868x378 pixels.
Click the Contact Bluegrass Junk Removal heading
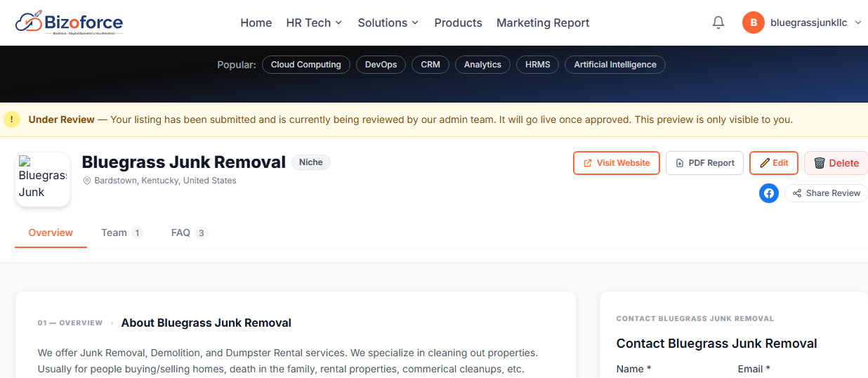point(717,344)
